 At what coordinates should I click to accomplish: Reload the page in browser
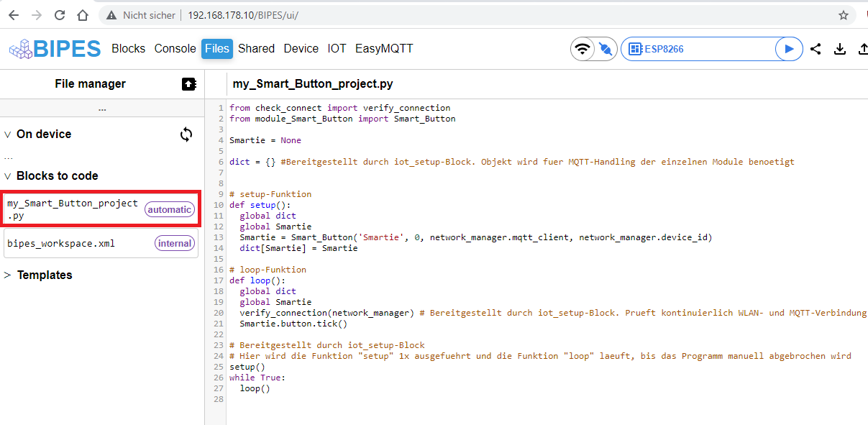click(60, 14)
